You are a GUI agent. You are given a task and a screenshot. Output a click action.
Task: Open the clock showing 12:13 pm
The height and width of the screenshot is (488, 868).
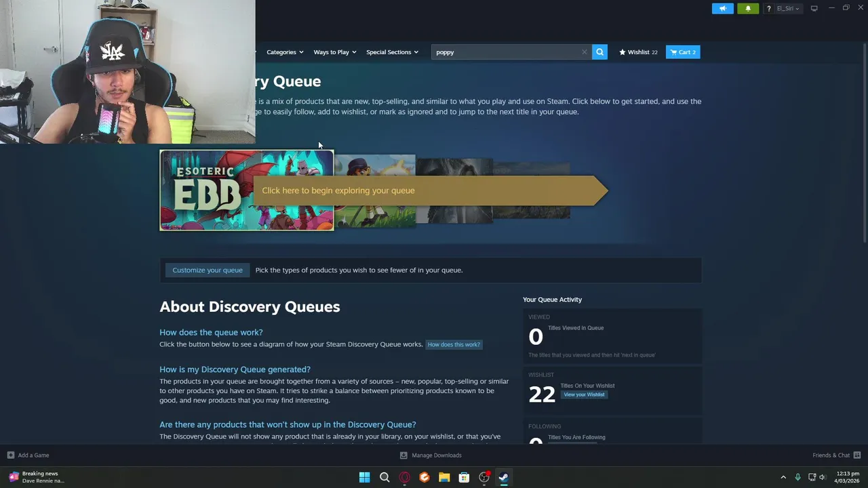pyautogui.click(x=847, y=477)
